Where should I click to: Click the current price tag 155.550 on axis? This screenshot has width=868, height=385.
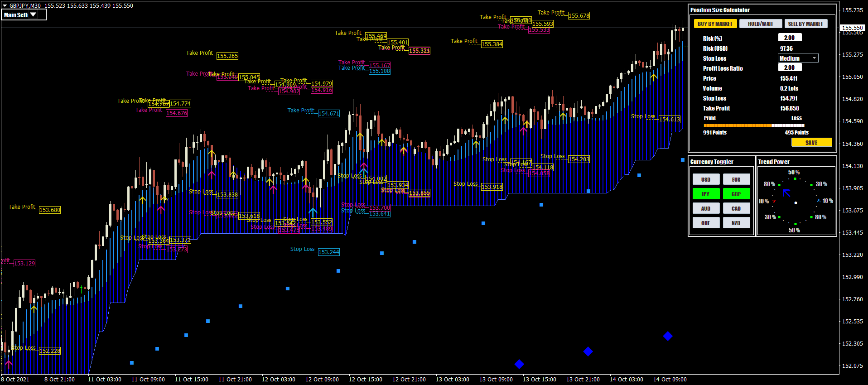852,28
